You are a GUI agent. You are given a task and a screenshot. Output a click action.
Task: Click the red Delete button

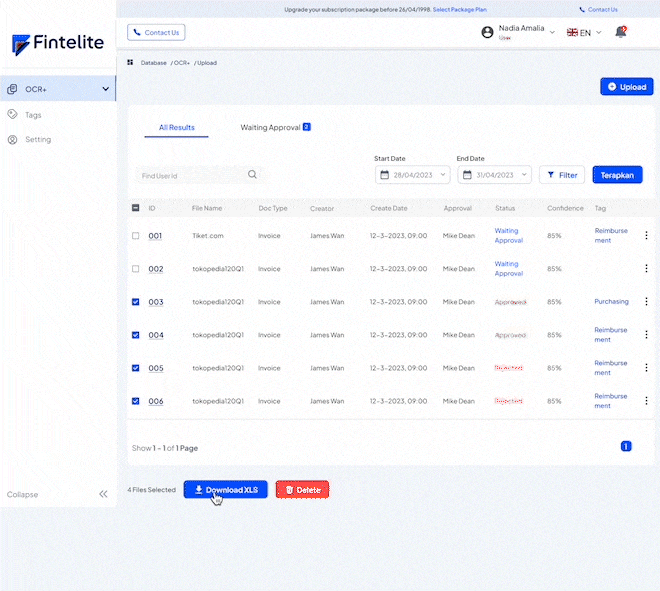[302, 490]
